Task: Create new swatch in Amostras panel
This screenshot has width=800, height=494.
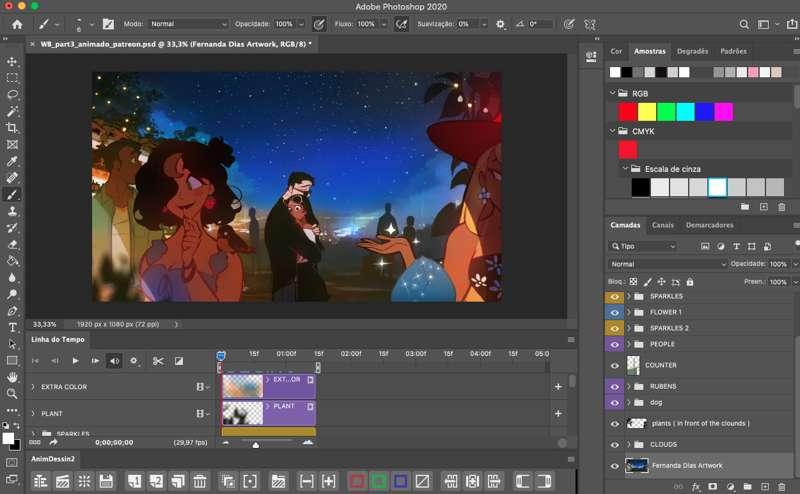Action: (764, 207)
